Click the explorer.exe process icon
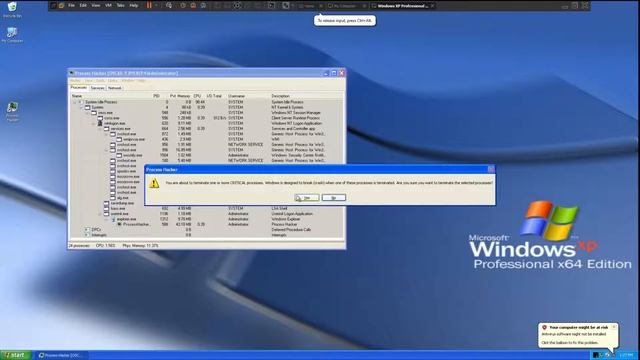 click(113, 219)
